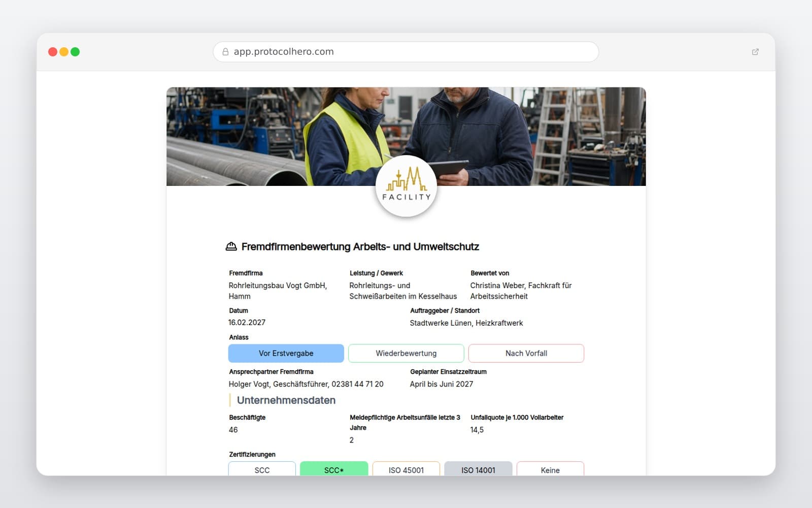Click the Unfallquote value 14,5
This screenshot has height=508, width=812.
pos(477,430)
